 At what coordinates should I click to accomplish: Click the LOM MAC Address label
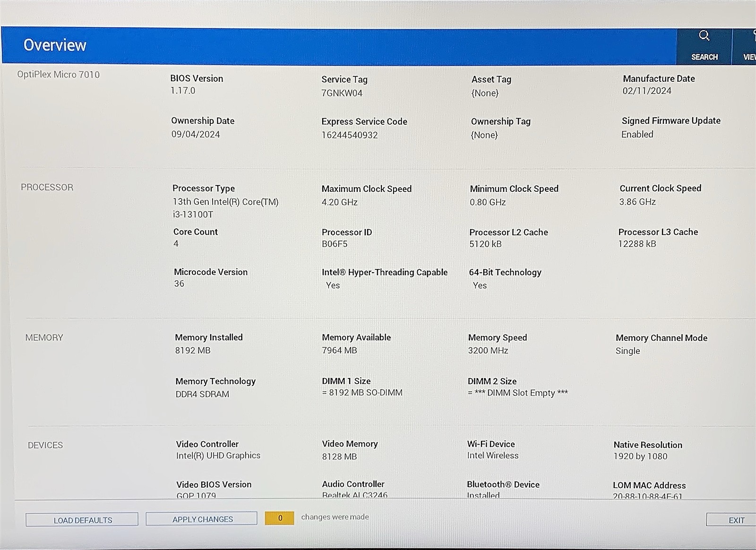649,485
